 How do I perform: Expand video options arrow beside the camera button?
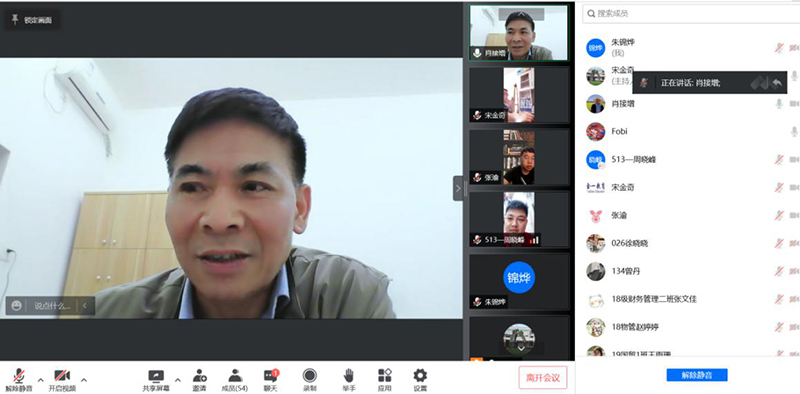pos(84,380)
